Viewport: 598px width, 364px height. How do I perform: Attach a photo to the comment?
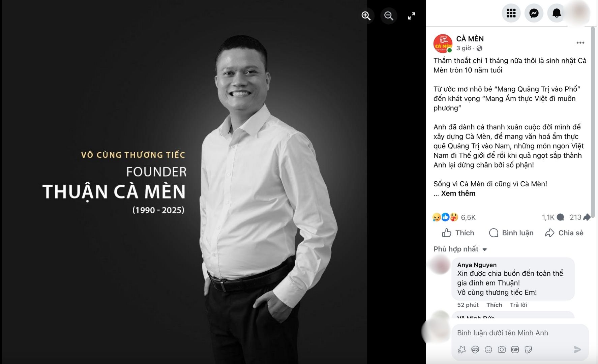coord(502,350)
